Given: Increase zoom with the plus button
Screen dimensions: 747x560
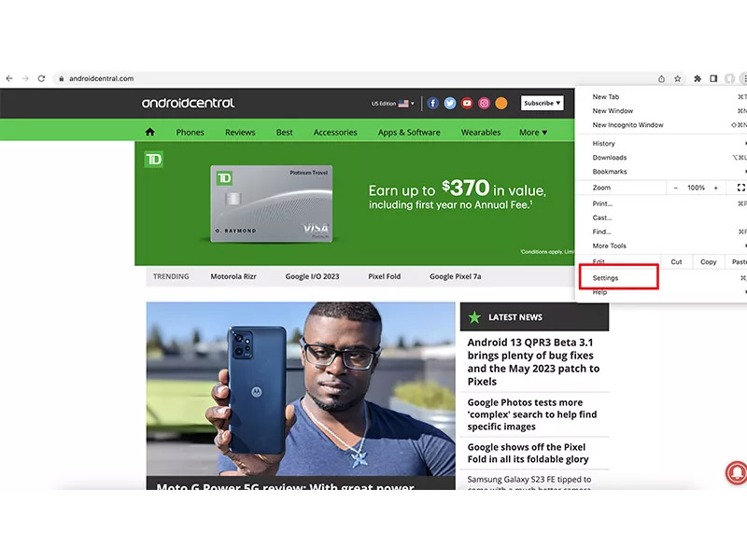Looking at the screenshot, I should [x=715, y=188].
